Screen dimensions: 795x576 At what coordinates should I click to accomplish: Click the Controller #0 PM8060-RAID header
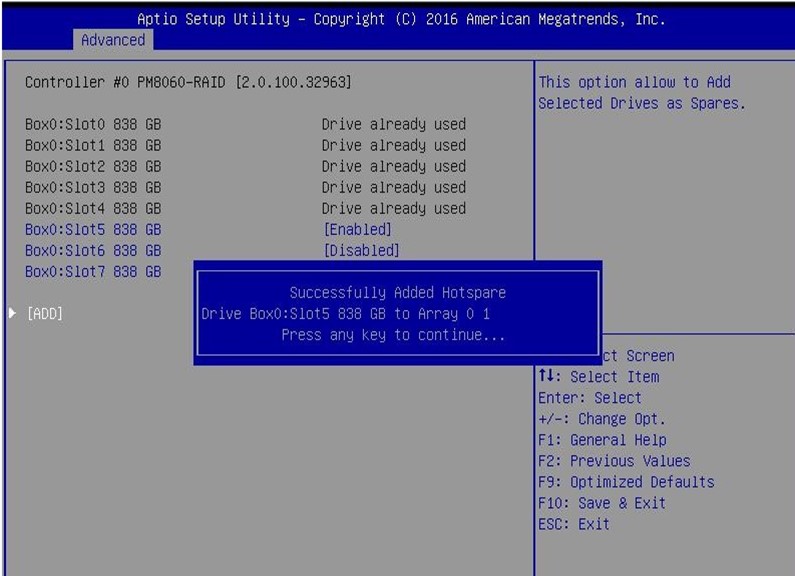coord(188,82)
